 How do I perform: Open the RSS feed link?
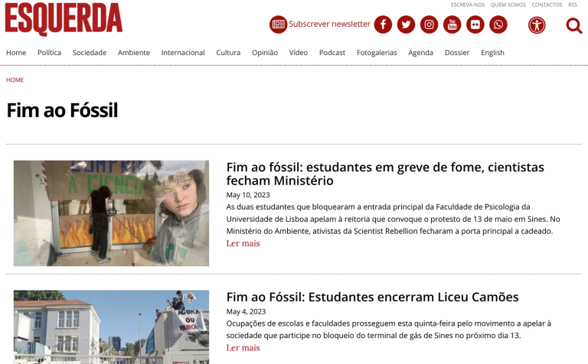tap(573, 5)
